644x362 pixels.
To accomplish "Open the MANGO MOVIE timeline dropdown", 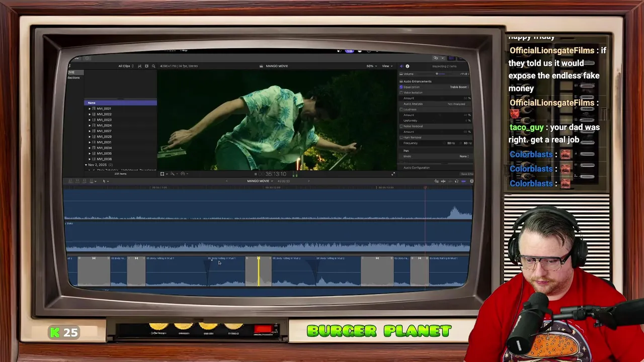I will (260, 181).
